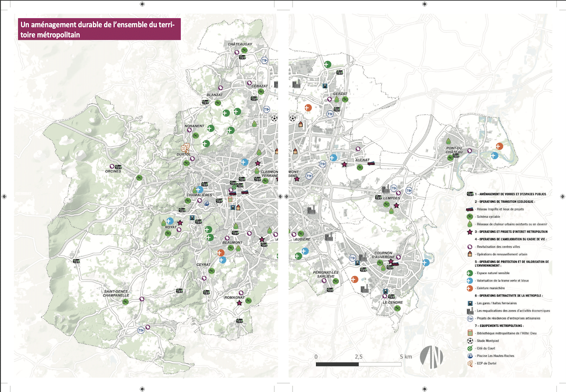Click the bicycle icon for Schéma cyclable in legend
This screenshot has width=566, height=392.
pos(470,216)
